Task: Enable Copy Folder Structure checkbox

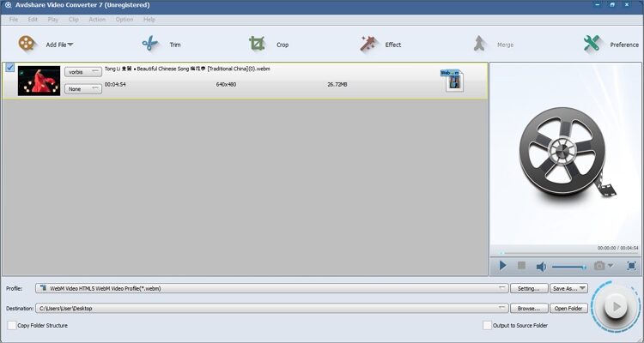Action: tap(12, 325)
